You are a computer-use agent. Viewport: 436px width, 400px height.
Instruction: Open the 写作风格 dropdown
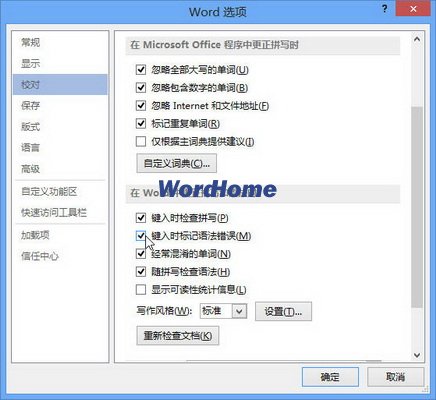(239, 311)
